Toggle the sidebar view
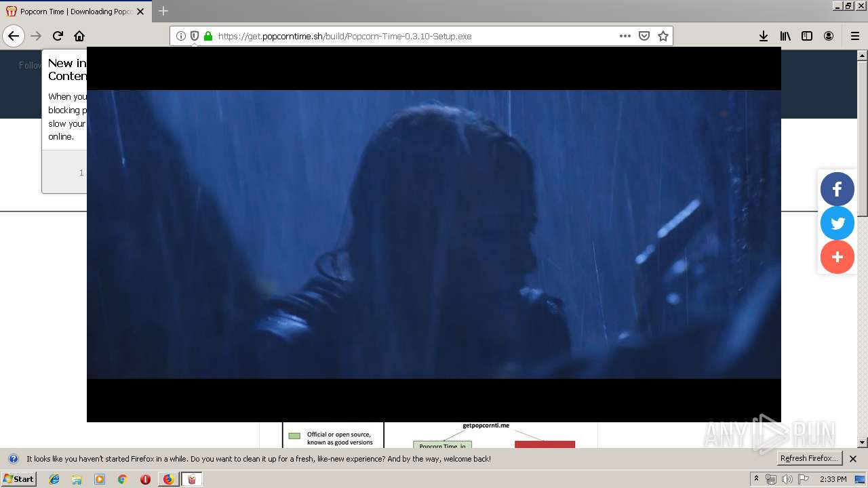Viewport: 868px width, 488px height. [x=807, y=36]
